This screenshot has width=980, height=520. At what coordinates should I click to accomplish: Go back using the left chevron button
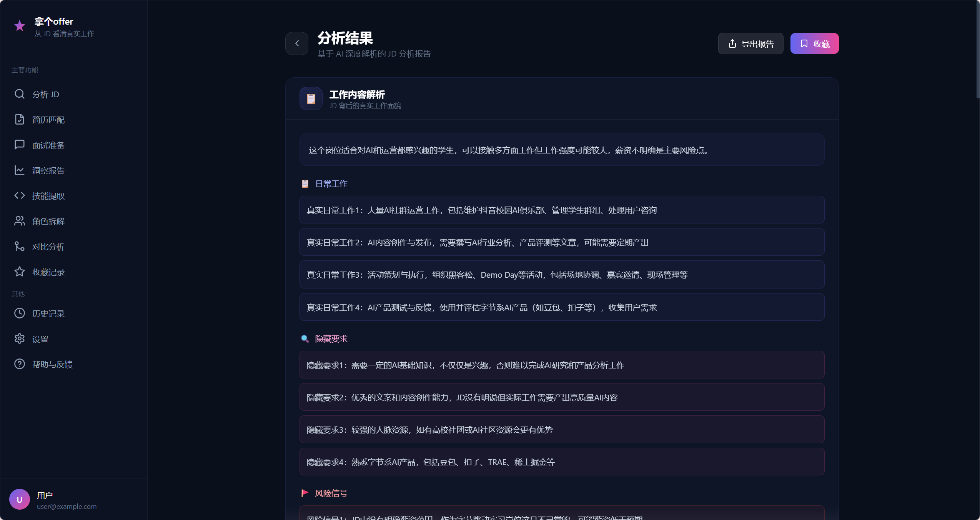[297, 43]
